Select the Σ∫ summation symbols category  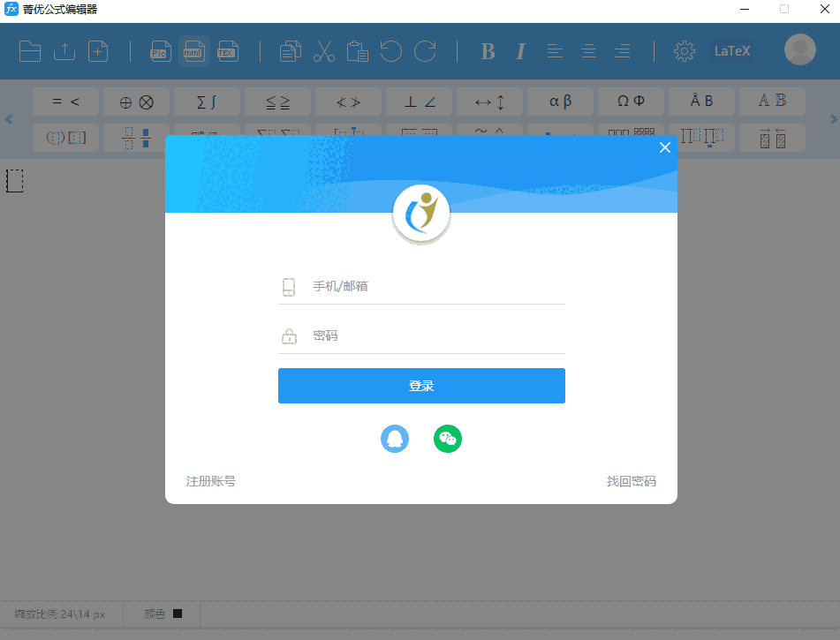207,101
